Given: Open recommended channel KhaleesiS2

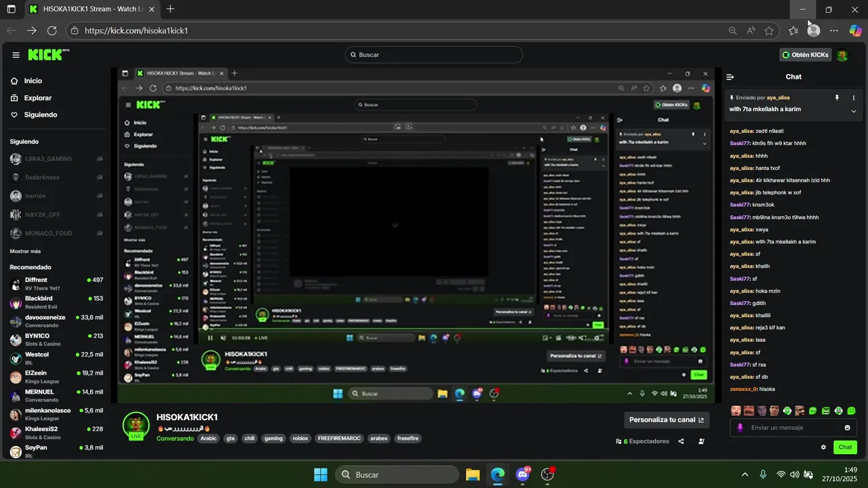Looking at the screenshot, I should point(56,432).
